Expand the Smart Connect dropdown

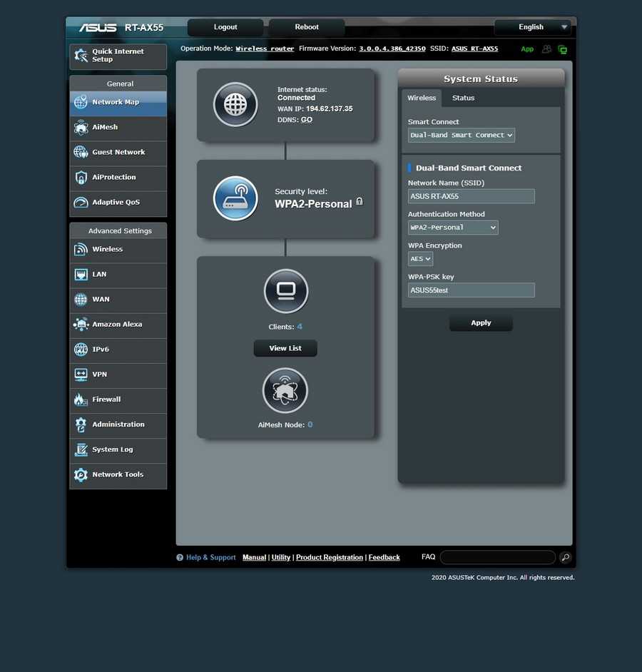tap(462, 136)
